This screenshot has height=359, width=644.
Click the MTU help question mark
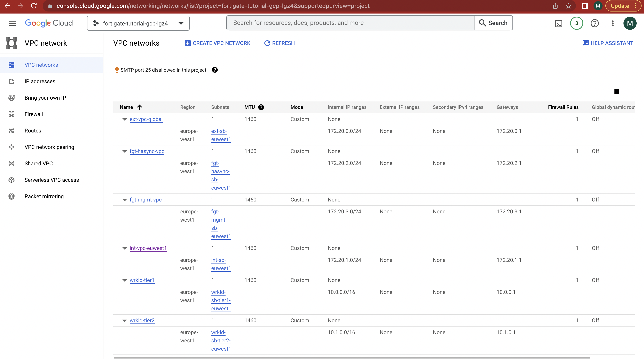coord(261,107)
